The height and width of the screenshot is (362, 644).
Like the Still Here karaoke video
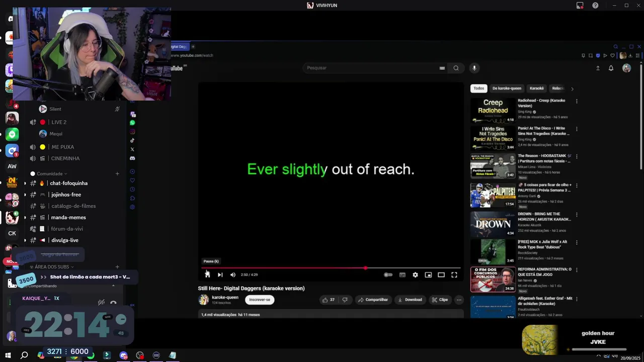pos(328,300)
